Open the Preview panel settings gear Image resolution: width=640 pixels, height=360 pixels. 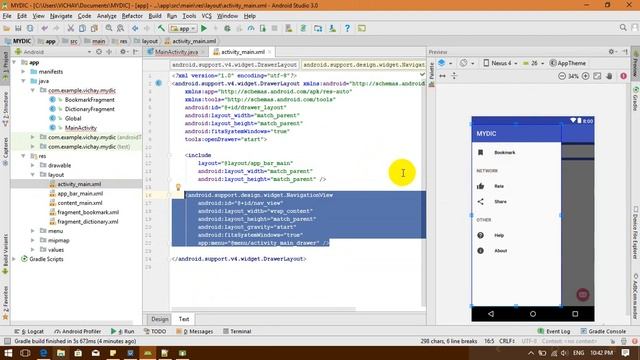pos(611,51)
